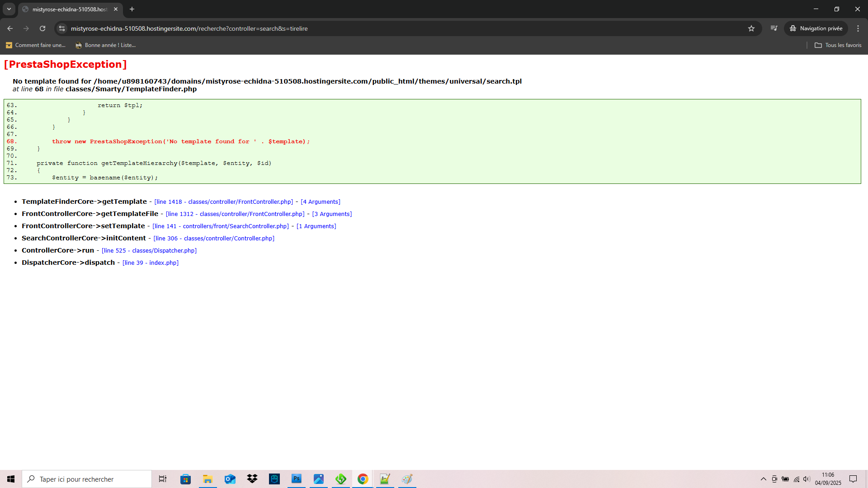Click 'FrontControllerCore->setTemplate' text
Image resolution: width=868 pixels, height=488 pixels.
pyautogui.click(x=83, y=226)
